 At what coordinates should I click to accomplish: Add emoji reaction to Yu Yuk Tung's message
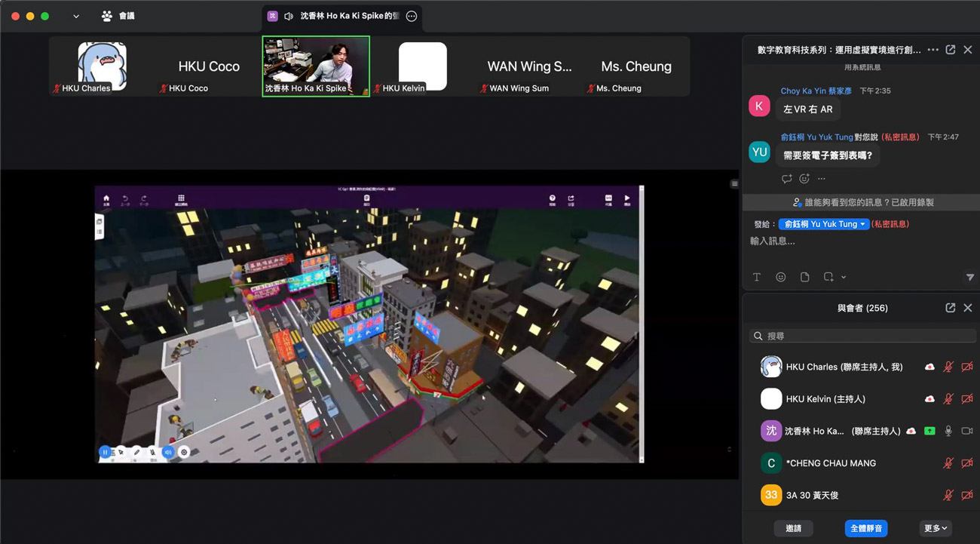[x=804, y=179]
